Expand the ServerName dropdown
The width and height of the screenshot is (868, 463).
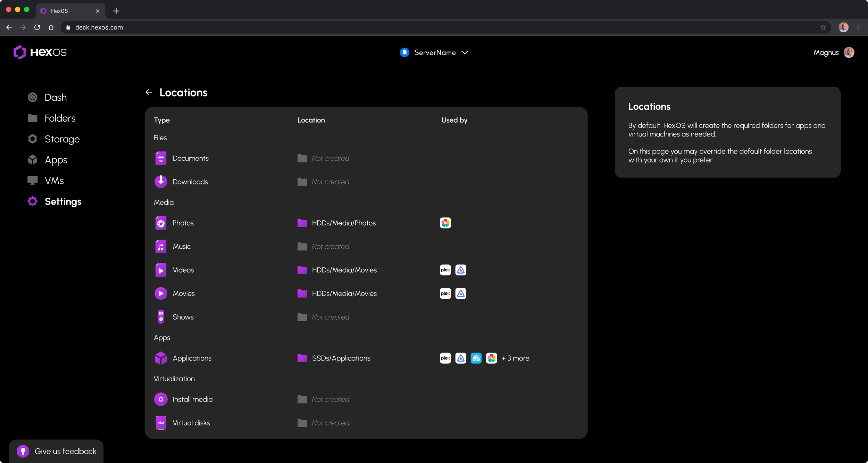[465, 52]
